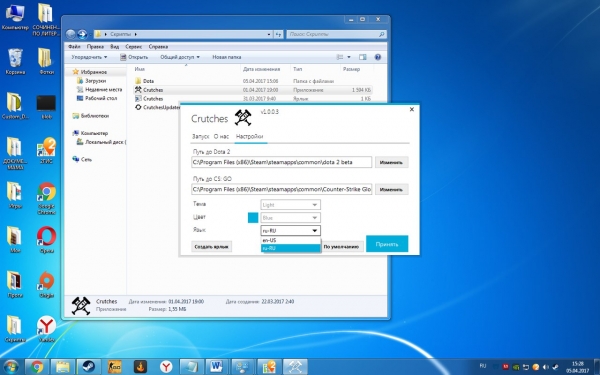The width and height of the screenshot is (600, 375).
Task: Open Yandex browser from the taskbar
Action: (x=166, y=367)
